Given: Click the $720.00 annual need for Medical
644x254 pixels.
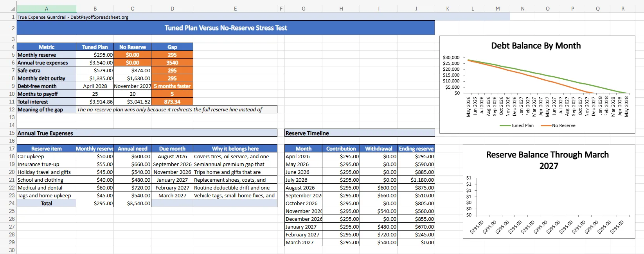Looking at the screenshot, I should [132, 188].
